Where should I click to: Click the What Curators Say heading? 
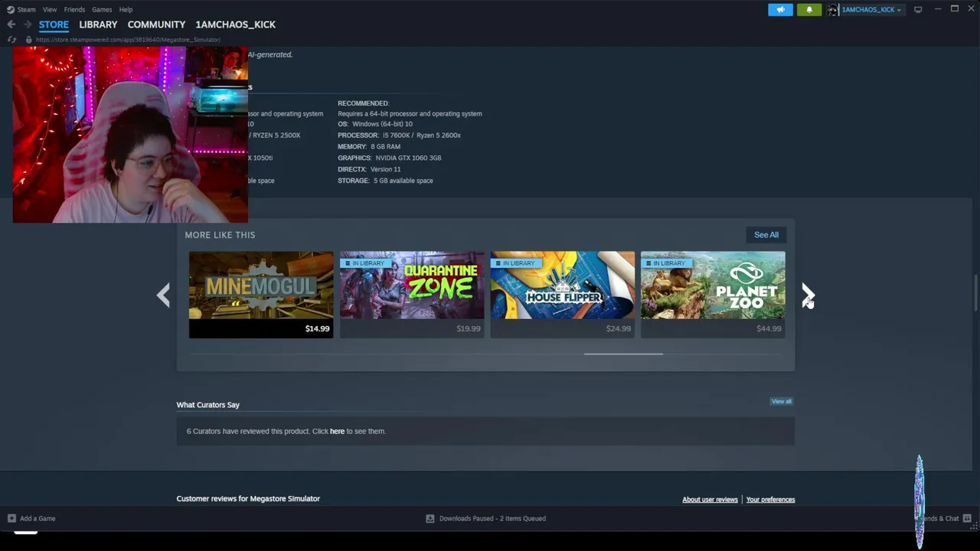[x=207, y=405]
